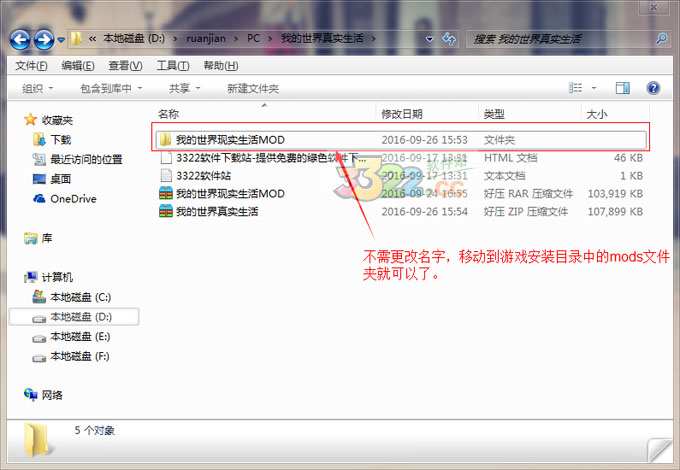Click the search magnifier icon
The image size is (680, 470).
point(662,39)
